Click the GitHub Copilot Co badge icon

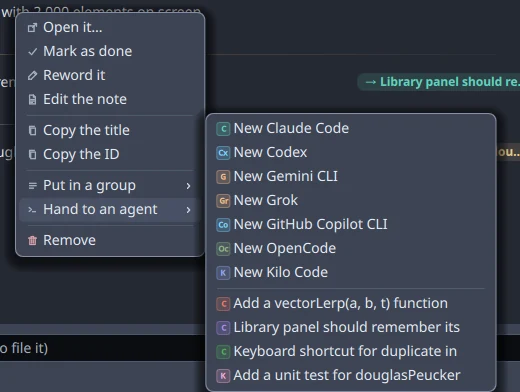pyautogui.click(x=223, y=225)
